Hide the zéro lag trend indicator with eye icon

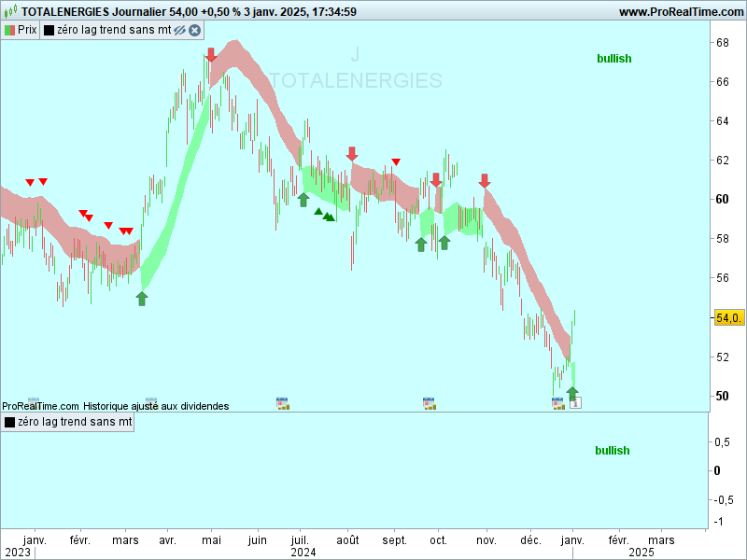tap(179, 31)
